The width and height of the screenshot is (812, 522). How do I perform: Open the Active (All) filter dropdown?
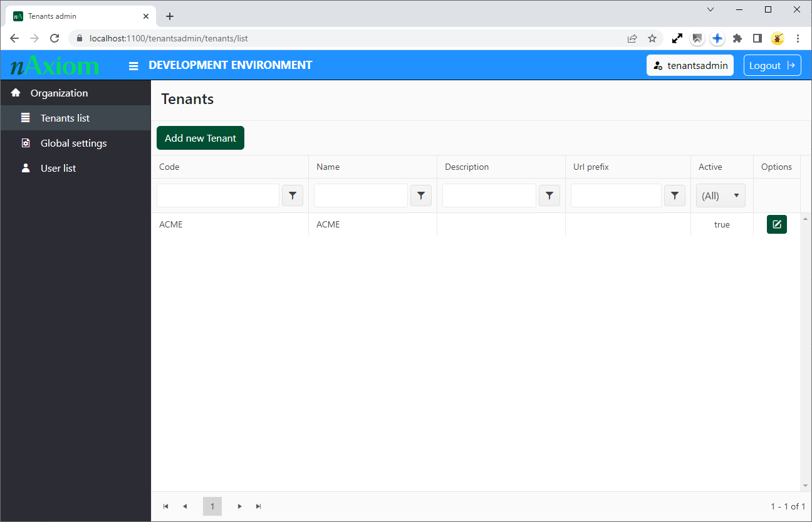[x=721, y=196]
